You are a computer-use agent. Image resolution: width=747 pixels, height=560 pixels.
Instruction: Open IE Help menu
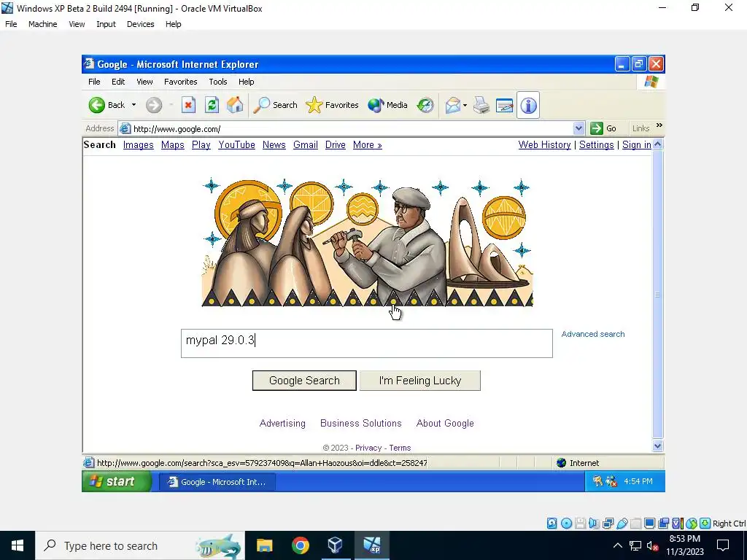[247, 82]
